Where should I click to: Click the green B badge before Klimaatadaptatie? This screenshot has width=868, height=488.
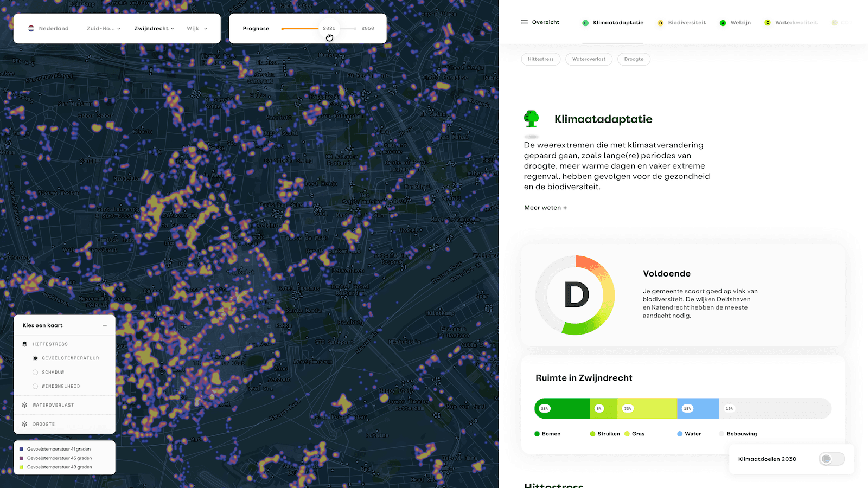pos(585,23)
